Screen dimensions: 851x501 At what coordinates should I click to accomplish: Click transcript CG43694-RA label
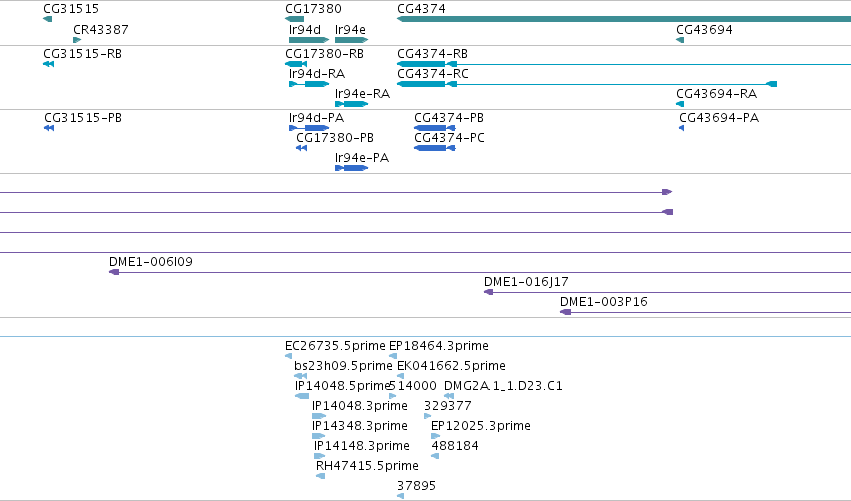pyautogui.click(x=716, y=93)
